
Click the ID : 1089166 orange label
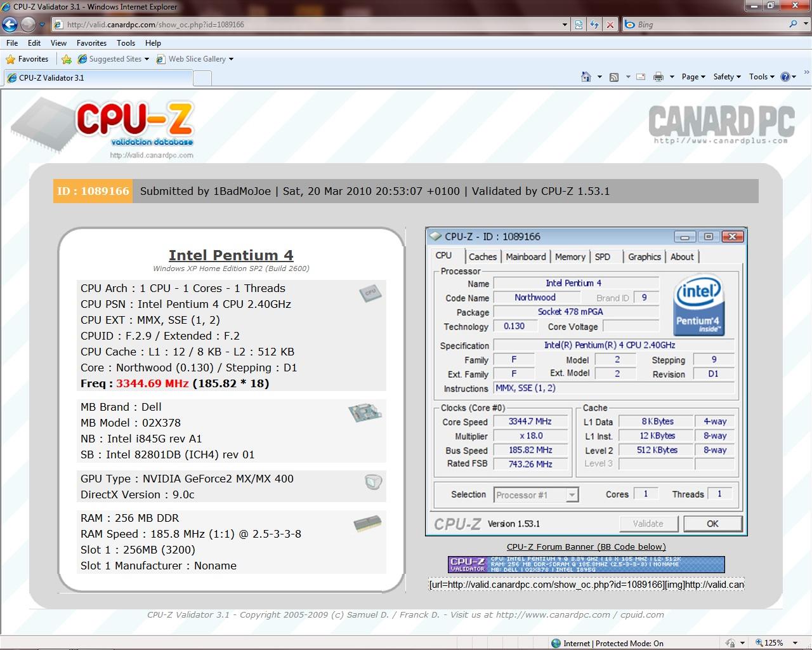[93, 191]
